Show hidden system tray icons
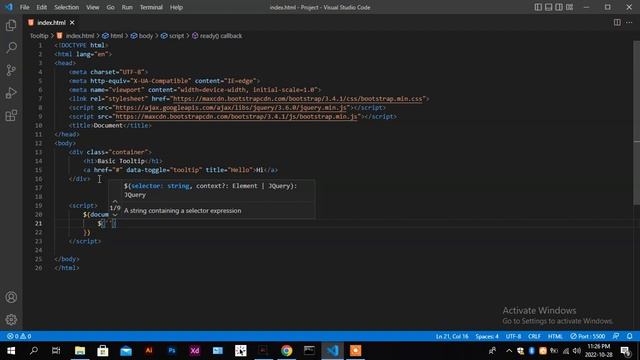 509,351
